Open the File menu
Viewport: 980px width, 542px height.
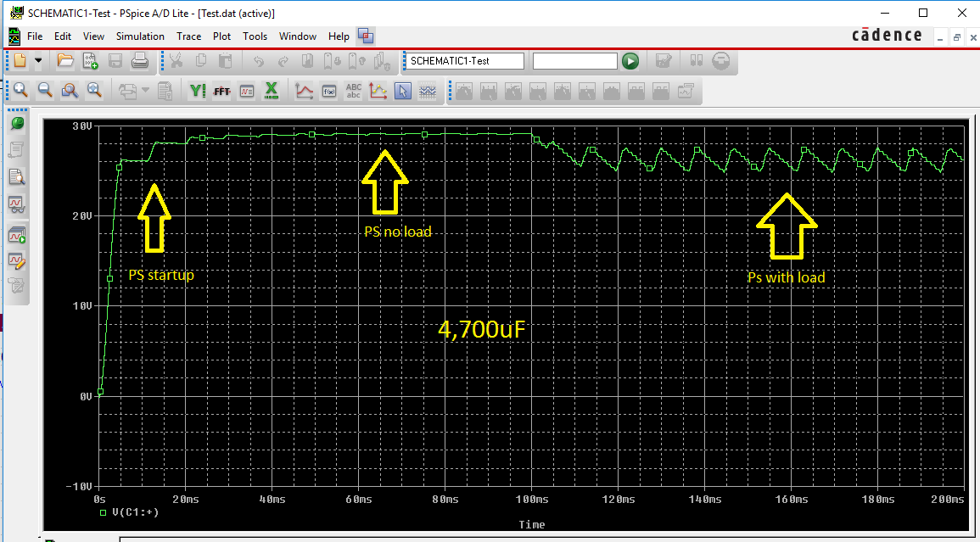click(35, 36)
